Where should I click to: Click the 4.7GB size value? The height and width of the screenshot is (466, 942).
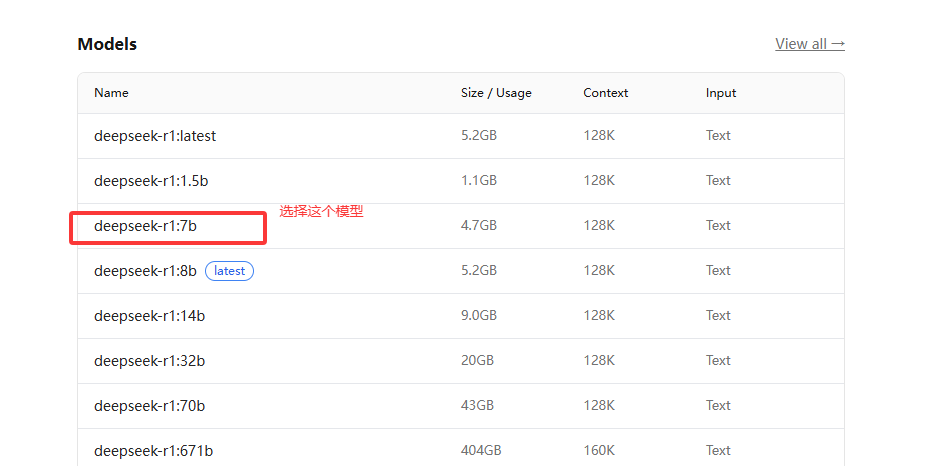coord(479,225)
